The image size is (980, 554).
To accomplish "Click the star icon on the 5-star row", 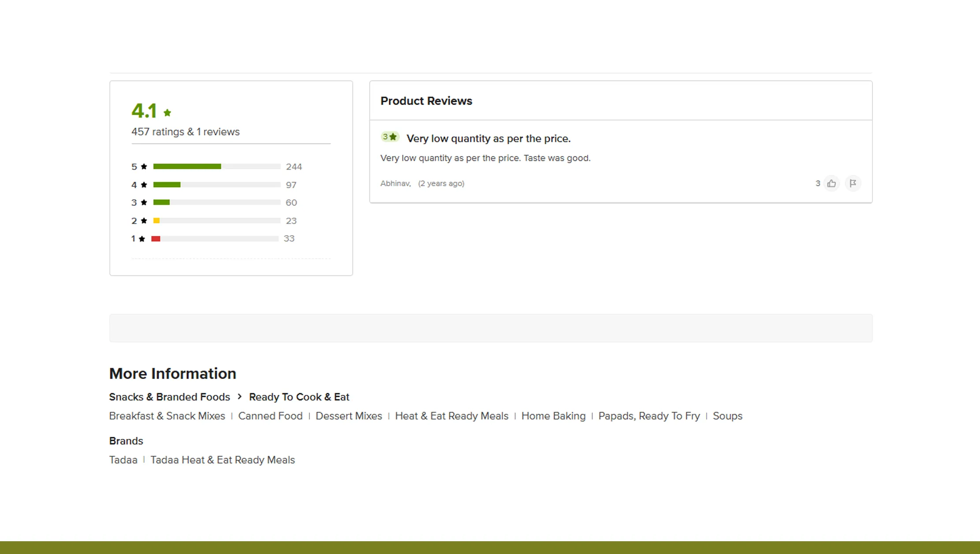I will (x=143, y=166).
